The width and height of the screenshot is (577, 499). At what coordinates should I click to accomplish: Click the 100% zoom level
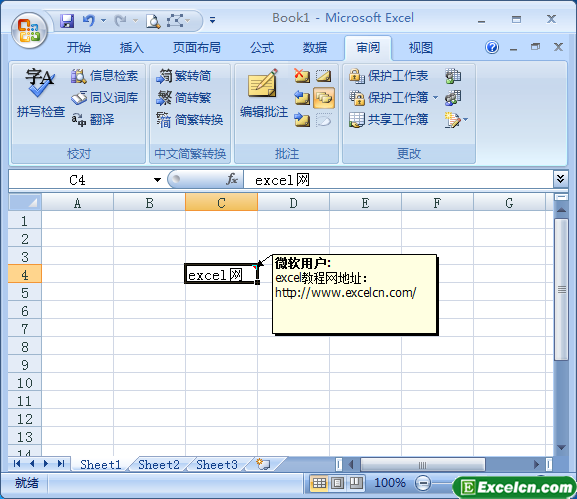click(x=390, y=482)
